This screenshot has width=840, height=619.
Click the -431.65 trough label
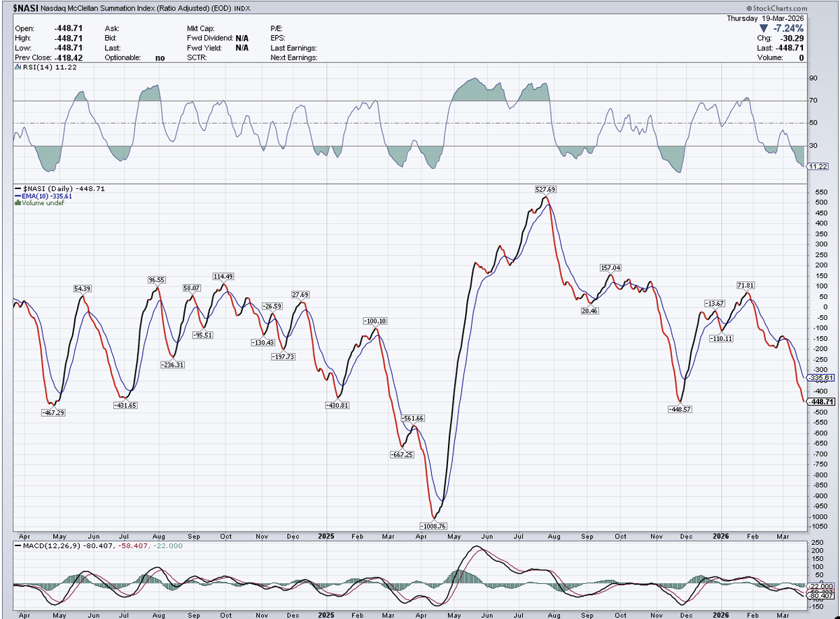(x=126, y=405)
